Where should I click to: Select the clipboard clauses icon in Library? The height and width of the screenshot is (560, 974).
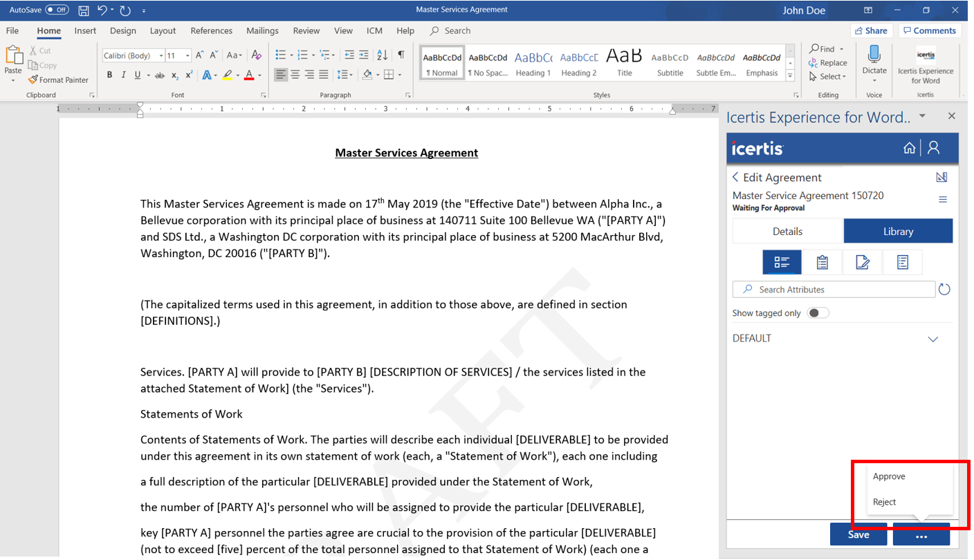tap(822, 262)
